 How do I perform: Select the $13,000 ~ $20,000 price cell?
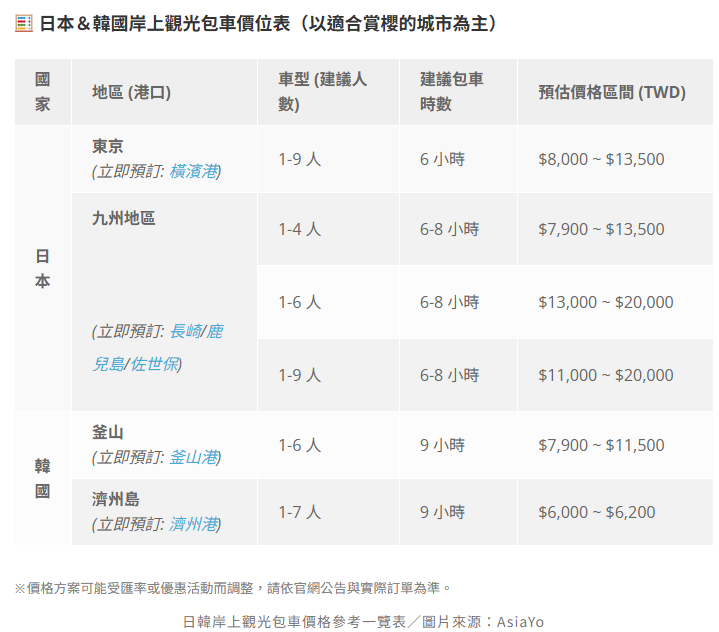pos(605,302)
